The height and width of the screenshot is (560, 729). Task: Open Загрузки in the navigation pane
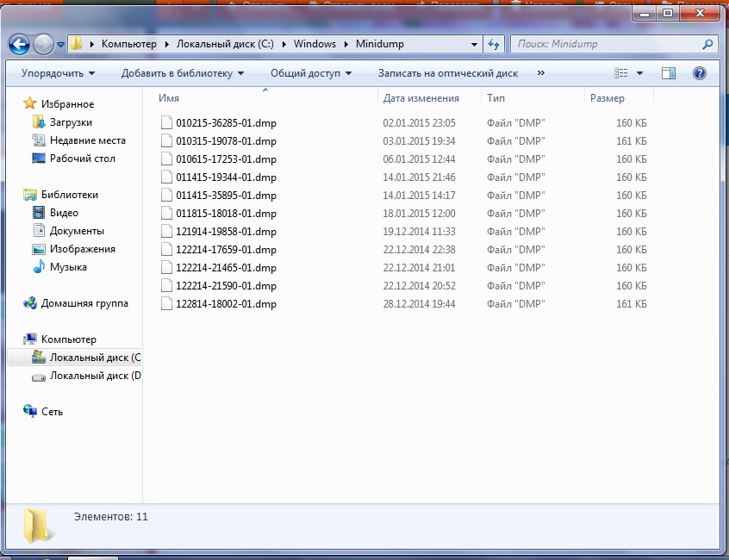(x=72, y=122)
